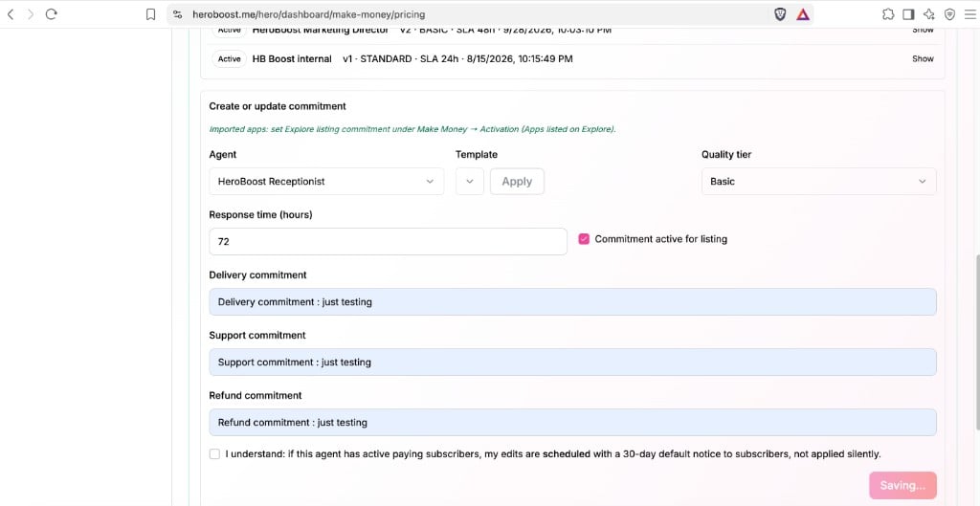
Task: Click the green Imported apps hint text
Action: (x=412, y=129)
